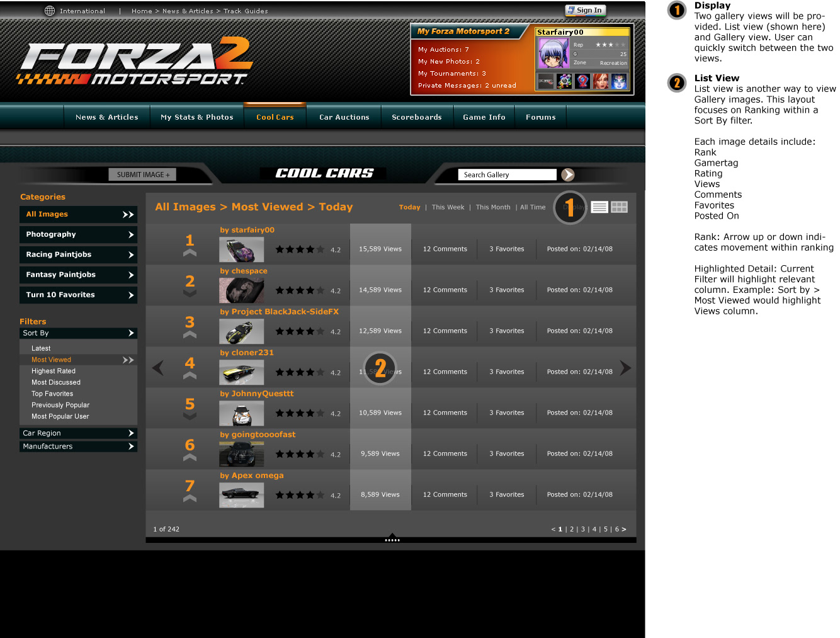The image size is (840, 638).
Task: Click the rank arrow under rank 5
Action: point(190,416)
